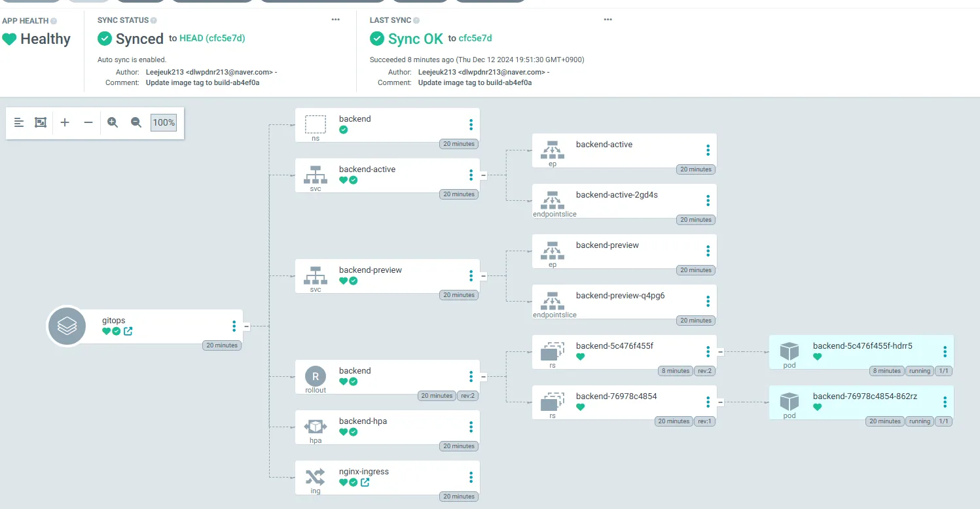This screenshot has height=509, width=980.
Task: Open the backend-76978c4854 replicaset menu
Action: (708, 402)
